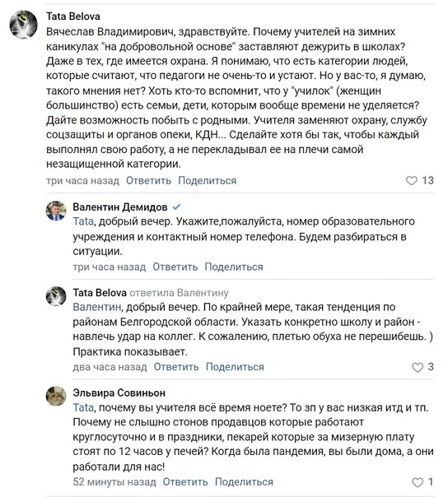Viewport: 448px width, 497px height.
Task: Share the two-hours-ago Tata Belova comment
Action: (x=235, y=367)
